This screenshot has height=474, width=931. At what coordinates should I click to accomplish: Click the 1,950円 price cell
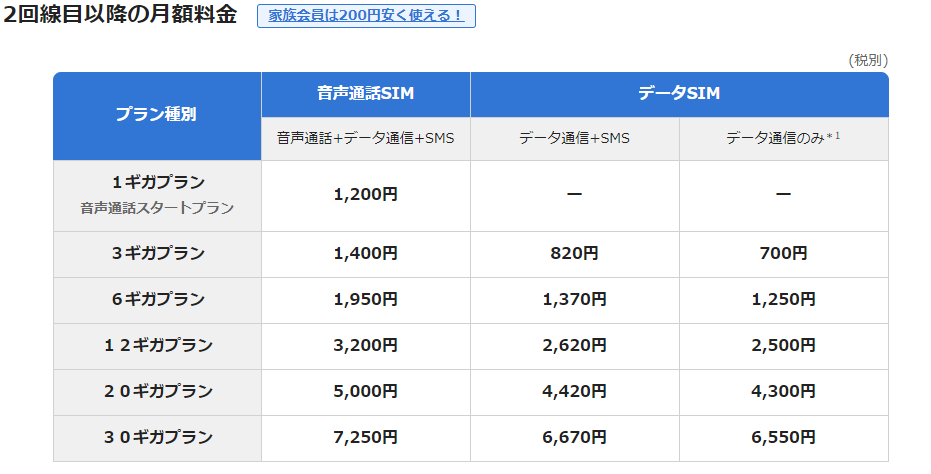point(365,300)
